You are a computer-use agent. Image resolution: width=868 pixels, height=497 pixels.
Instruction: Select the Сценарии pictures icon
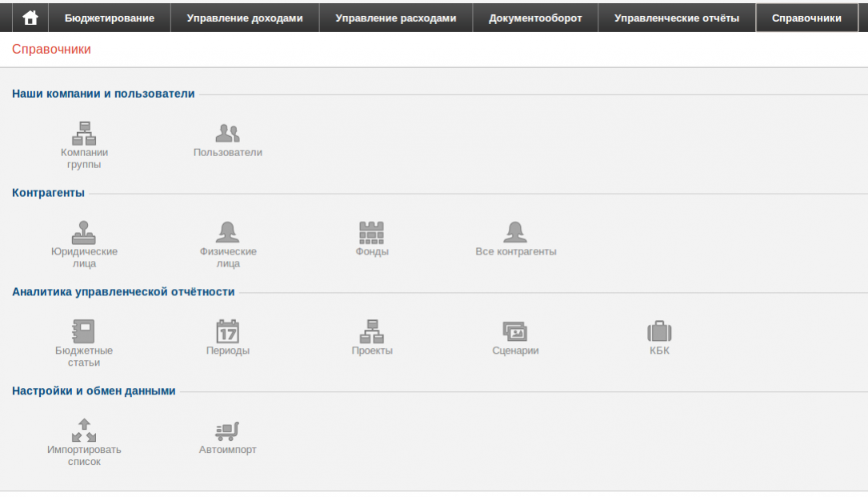pyautogui.click(x=515, y=331)
